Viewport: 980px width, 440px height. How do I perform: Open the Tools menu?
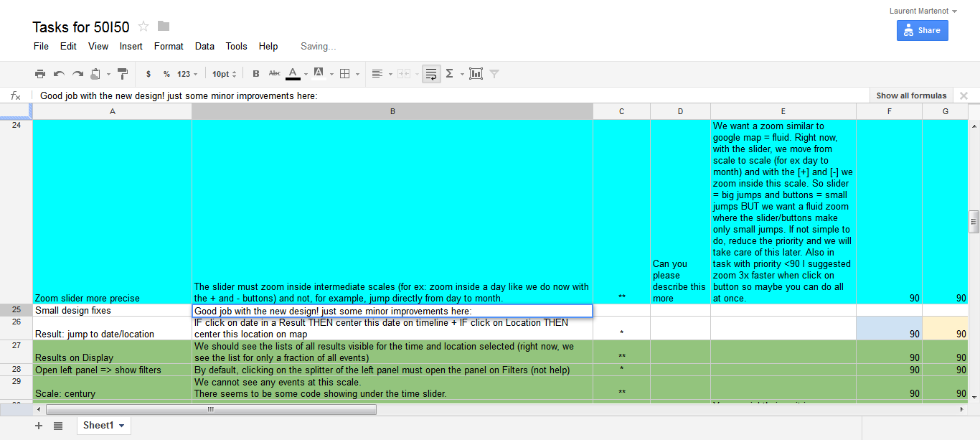pyautogui.click(x=236, y=46)
